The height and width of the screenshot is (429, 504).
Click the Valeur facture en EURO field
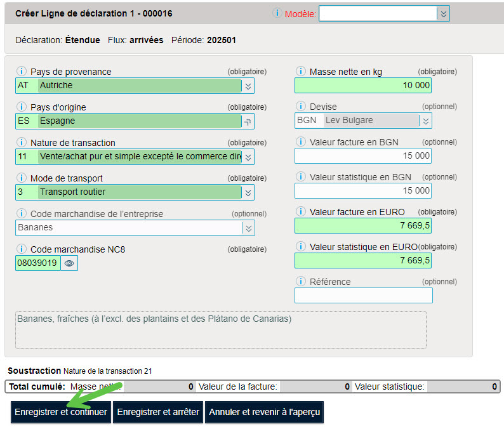coord(363,225)
